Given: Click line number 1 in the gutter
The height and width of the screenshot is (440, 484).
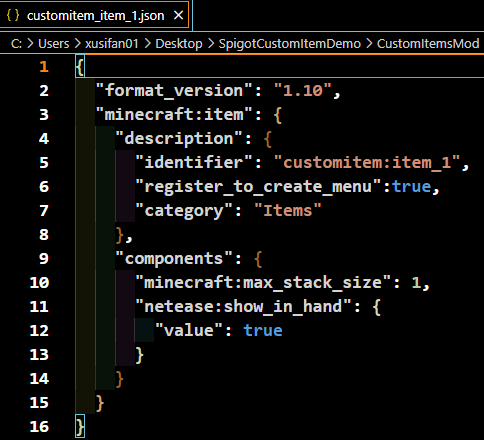Looking at the screenshot, I should (x=44, y=67).
